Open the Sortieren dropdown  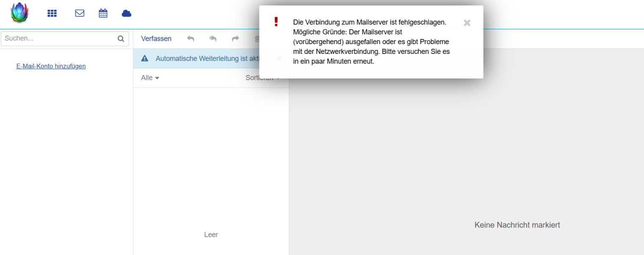(x=263, y=78)
